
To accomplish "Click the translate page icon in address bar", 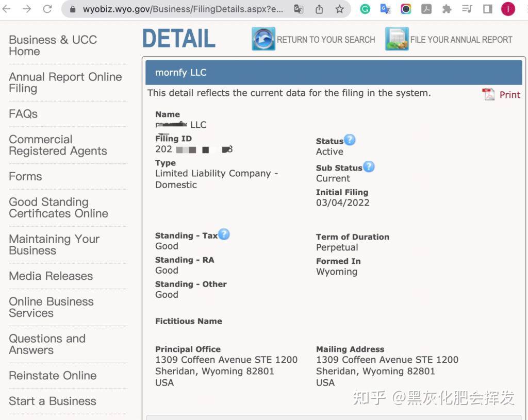I will (x=299, y=9).
